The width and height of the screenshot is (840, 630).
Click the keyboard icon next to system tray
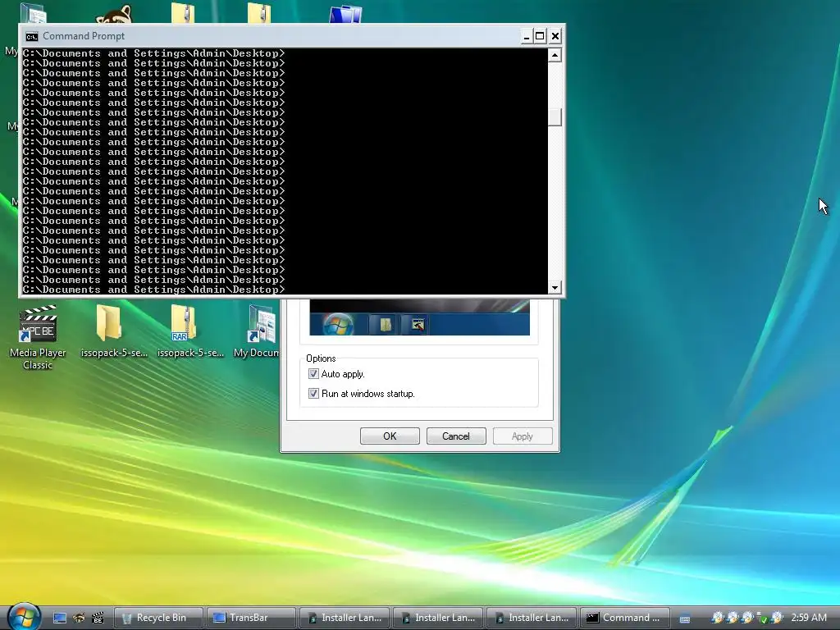[685, 619]
